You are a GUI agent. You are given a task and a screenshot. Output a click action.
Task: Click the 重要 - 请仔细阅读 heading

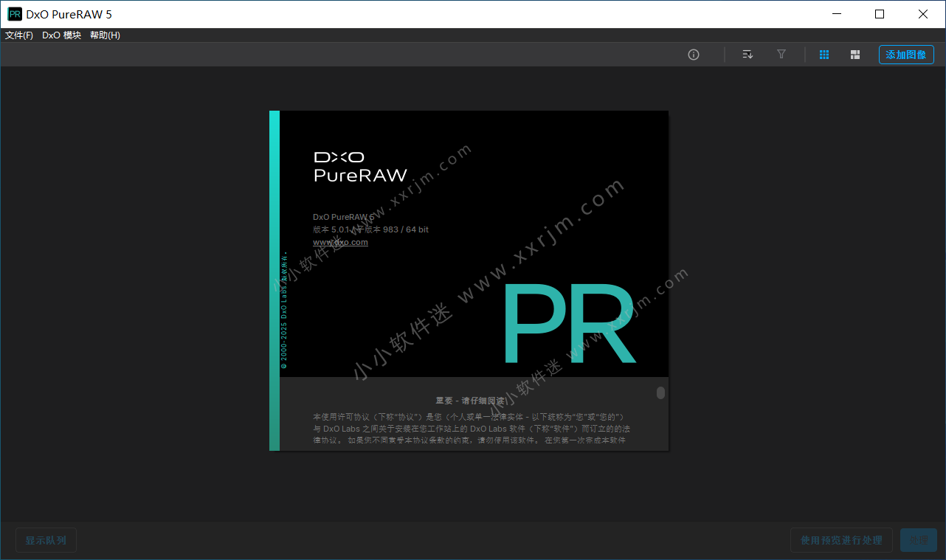pyautogui.click(x=470, y=401)
